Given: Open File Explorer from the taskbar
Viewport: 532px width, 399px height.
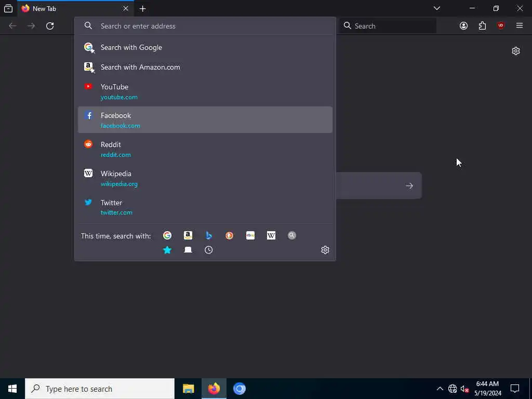Looking at the screenshot, I should [188, 389].
